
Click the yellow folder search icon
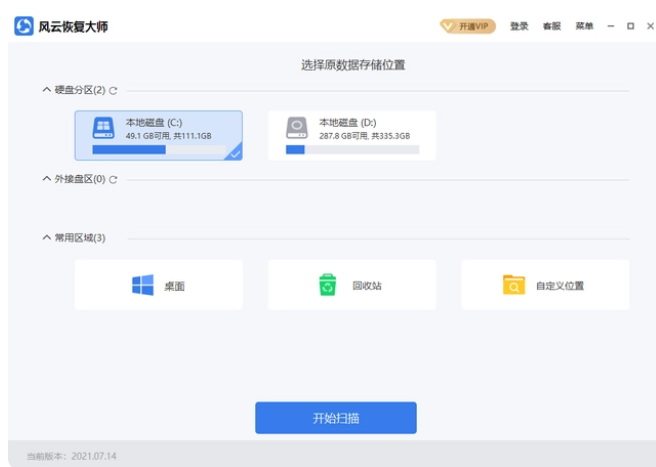point(514,285)
